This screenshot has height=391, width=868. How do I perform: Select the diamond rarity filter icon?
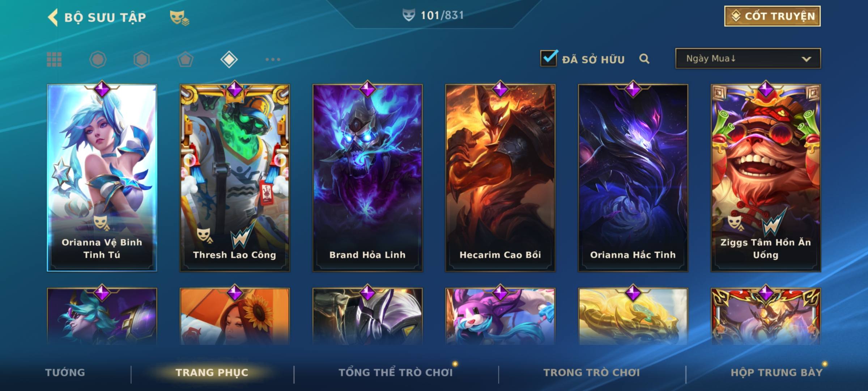[229, 59]
